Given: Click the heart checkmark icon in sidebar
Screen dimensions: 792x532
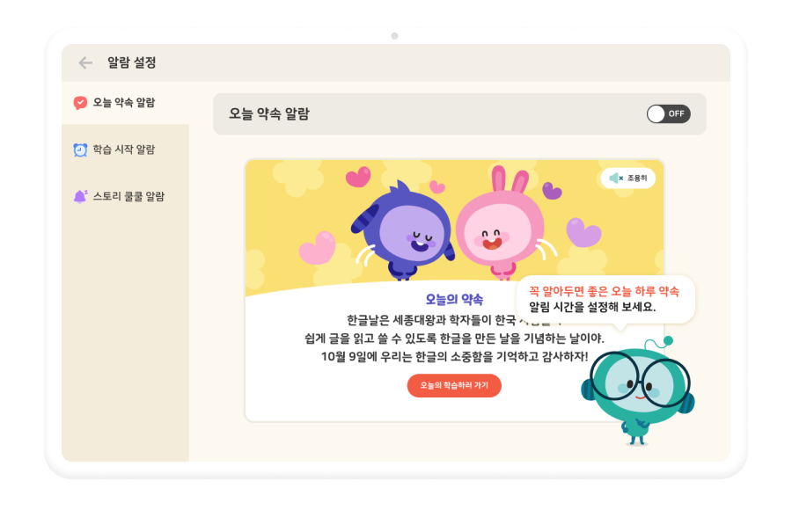Looking at the screenshot, I should (80, 103).
